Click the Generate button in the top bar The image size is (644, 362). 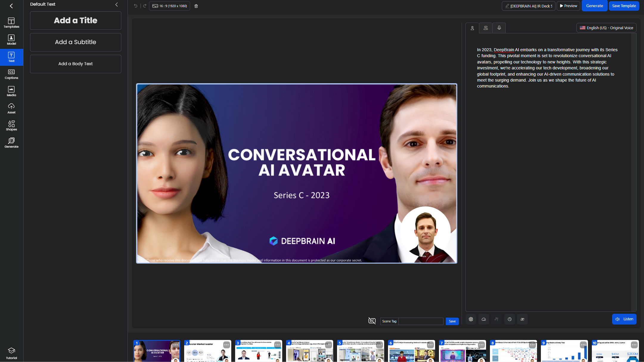click(594, 6)
